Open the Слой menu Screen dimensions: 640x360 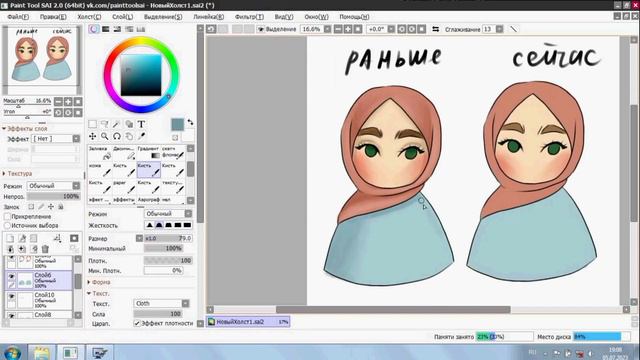tap(122, 17)
